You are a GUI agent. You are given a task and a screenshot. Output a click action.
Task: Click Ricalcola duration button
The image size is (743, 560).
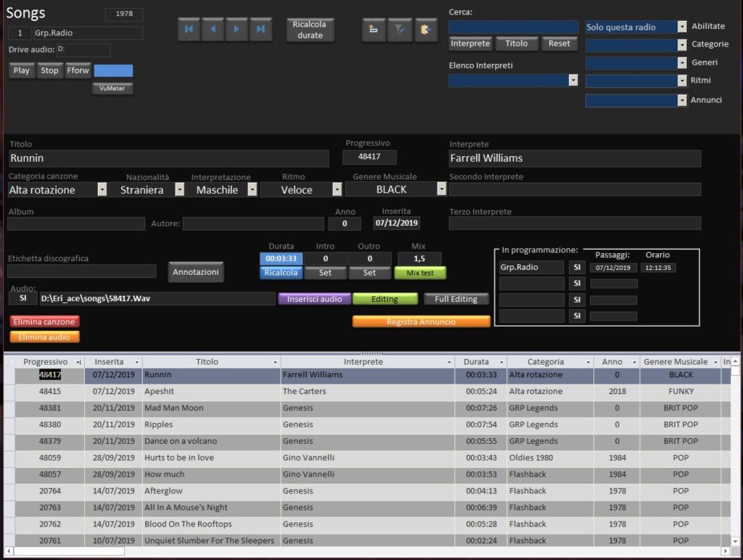(281, 273)
